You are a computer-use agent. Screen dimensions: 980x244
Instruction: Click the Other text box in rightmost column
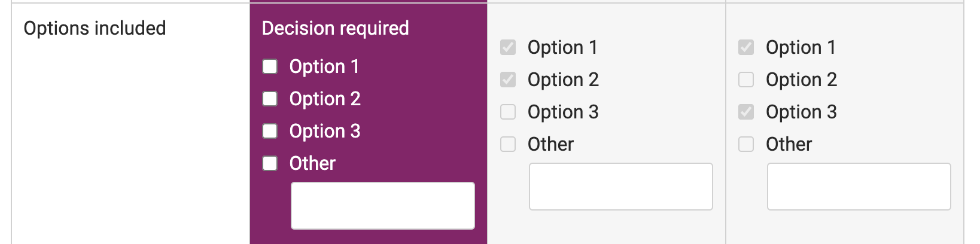point(859,187)
